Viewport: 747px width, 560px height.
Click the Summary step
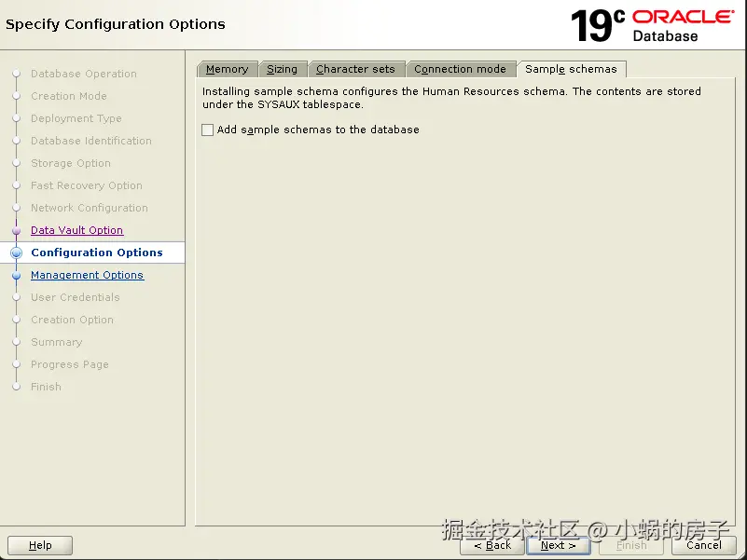tap(56, 342)
